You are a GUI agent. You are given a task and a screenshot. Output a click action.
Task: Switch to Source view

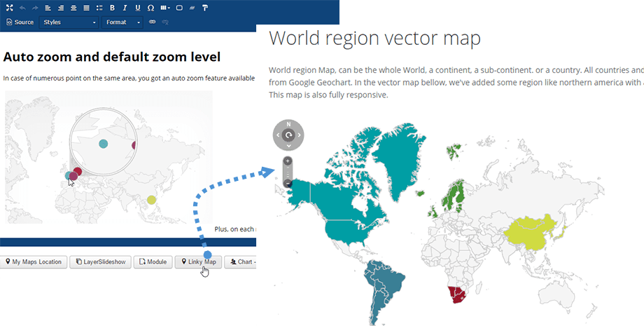(x=20, y=22)
